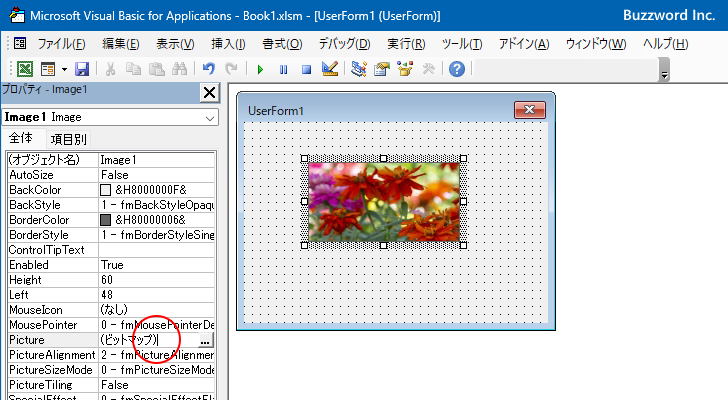The image size is (728, 400).
Task: Click the Help question mark icon
Action: pyautogui.click(x=457, y=69)
